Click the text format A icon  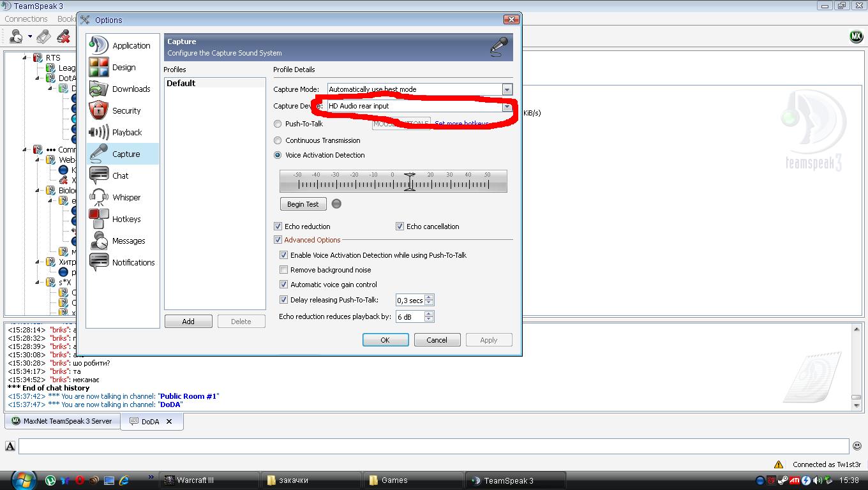click(x=10, y=446)
